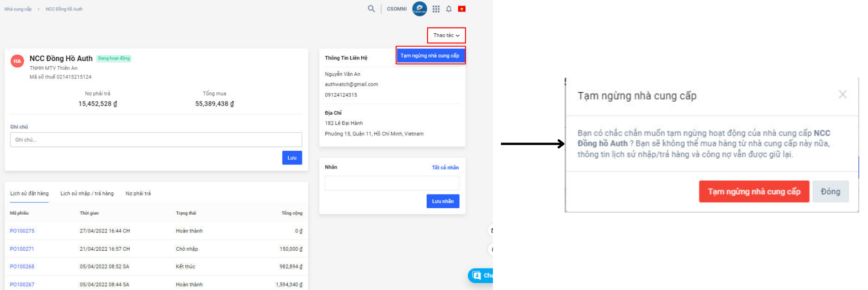
Task: Go to Nhà cung cấp breadcrumb
Action: (x=18, y=9)
